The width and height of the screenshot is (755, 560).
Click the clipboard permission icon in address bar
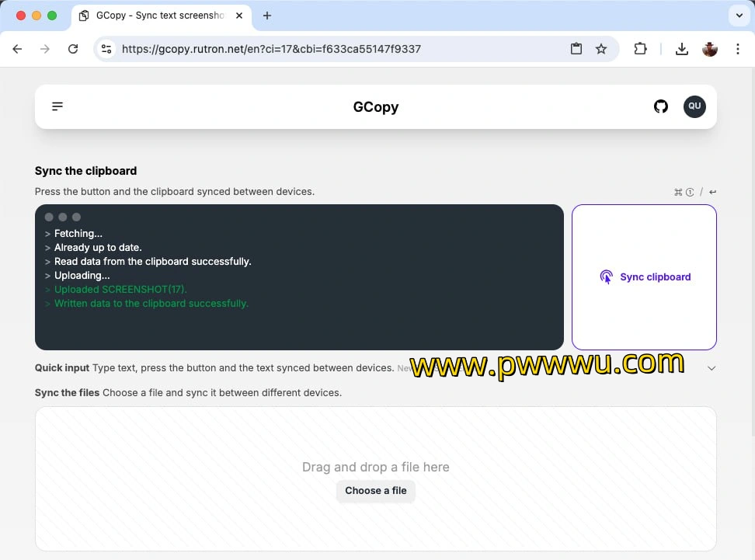(576, 49)
